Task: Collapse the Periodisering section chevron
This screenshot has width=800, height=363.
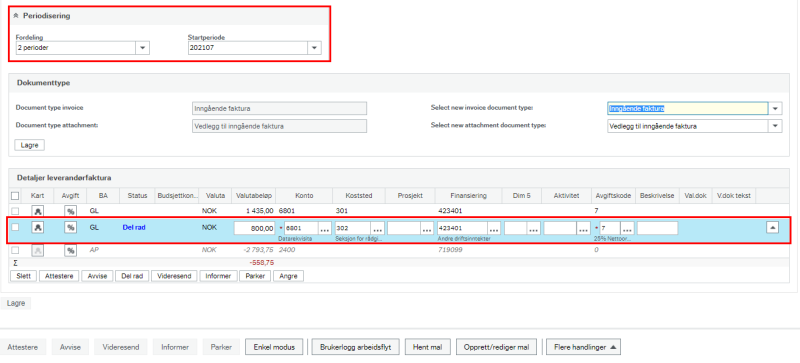Action: coord(16,16)
